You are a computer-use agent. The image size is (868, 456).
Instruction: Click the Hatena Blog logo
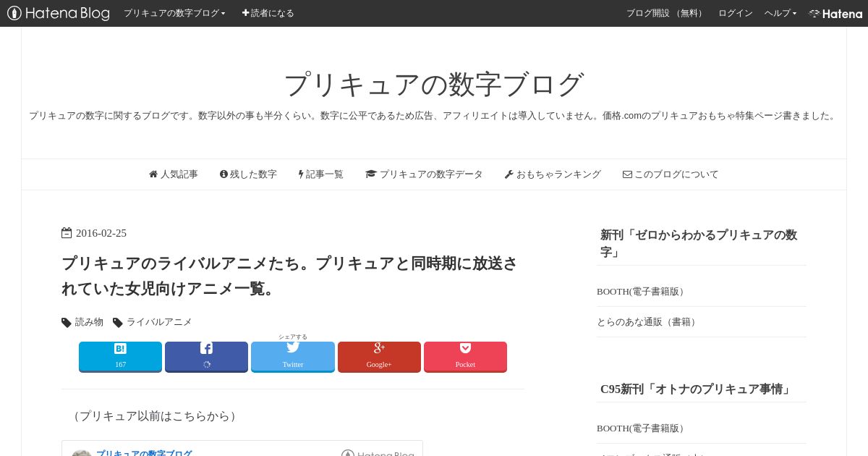point(59,13)
